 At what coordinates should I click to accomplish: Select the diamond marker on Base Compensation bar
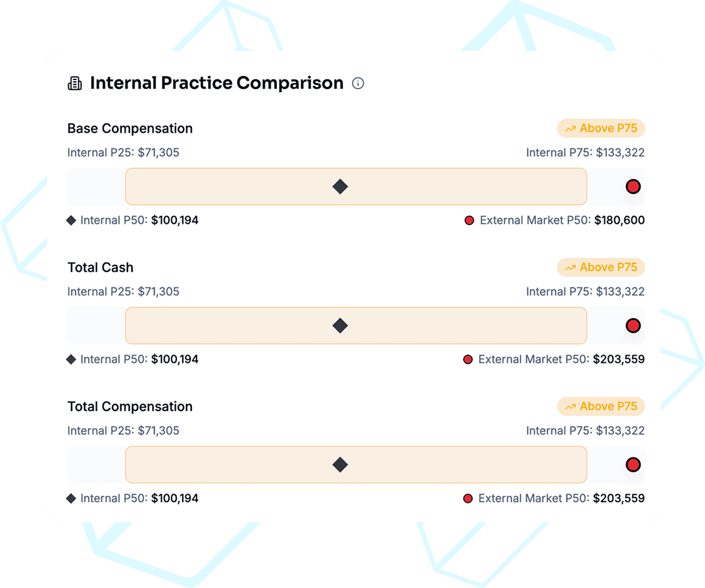tap(339, 186)
